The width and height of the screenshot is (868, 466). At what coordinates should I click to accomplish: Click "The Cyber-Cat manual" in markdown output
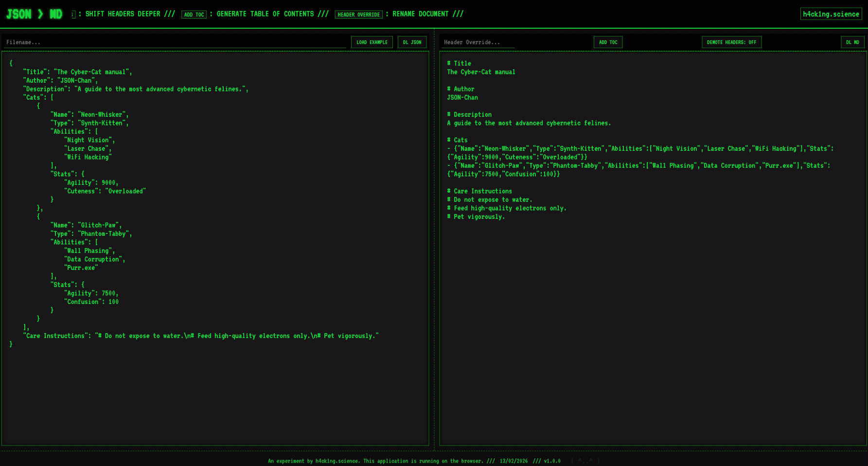point(481,72)
